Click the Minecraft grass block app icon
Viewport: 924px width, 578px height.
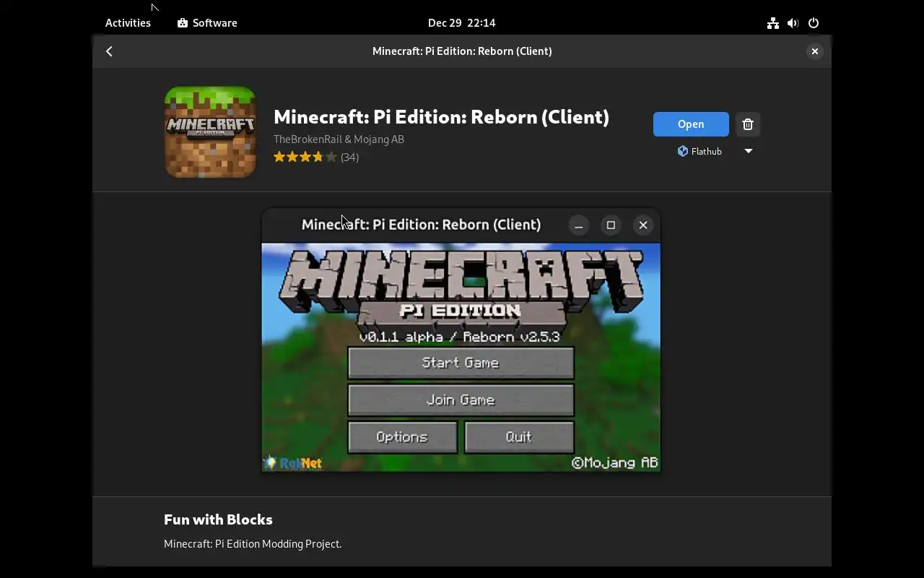(x=210, y=132)
